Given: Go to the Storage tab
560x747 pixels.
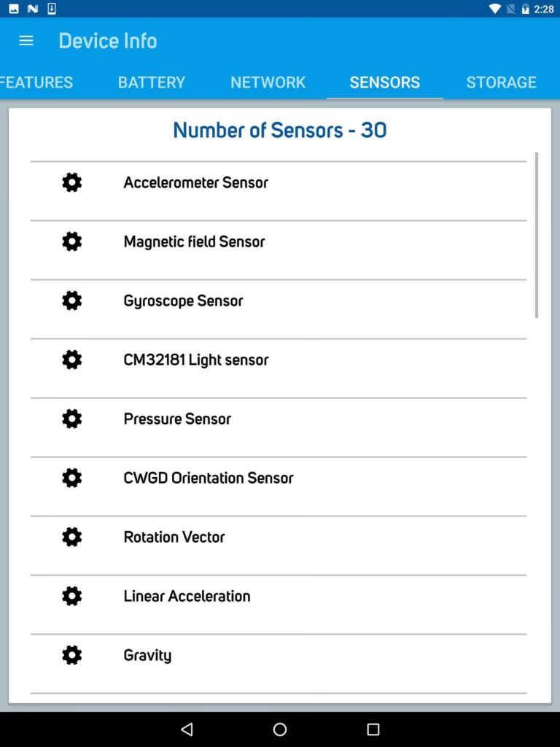Looking at the screenshot, I should click(501, 82).
